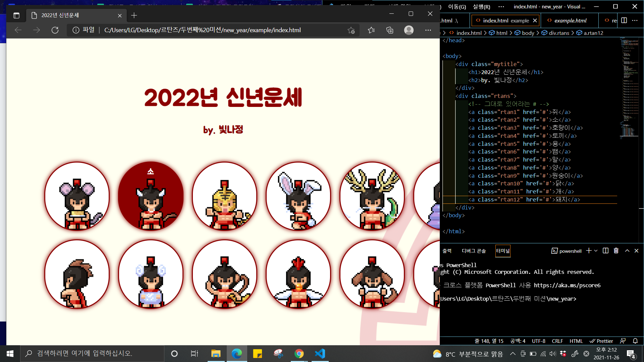Maximize terminal panel with chevron up

point(627,251)
